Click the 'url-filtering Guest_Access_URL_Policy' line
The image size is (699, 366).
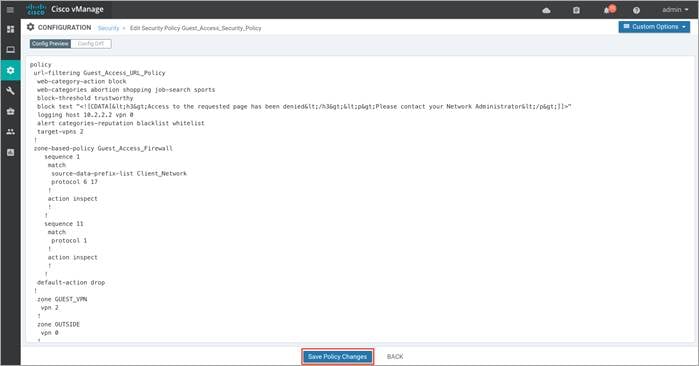click(x=99, y=73)
